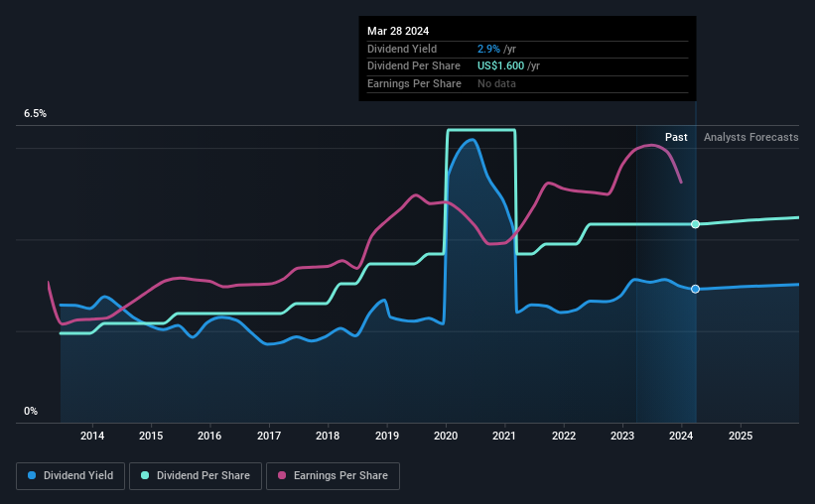Toggle the Dividend Per Share legend series
The image size is (815, 504).
pos(196,476)
